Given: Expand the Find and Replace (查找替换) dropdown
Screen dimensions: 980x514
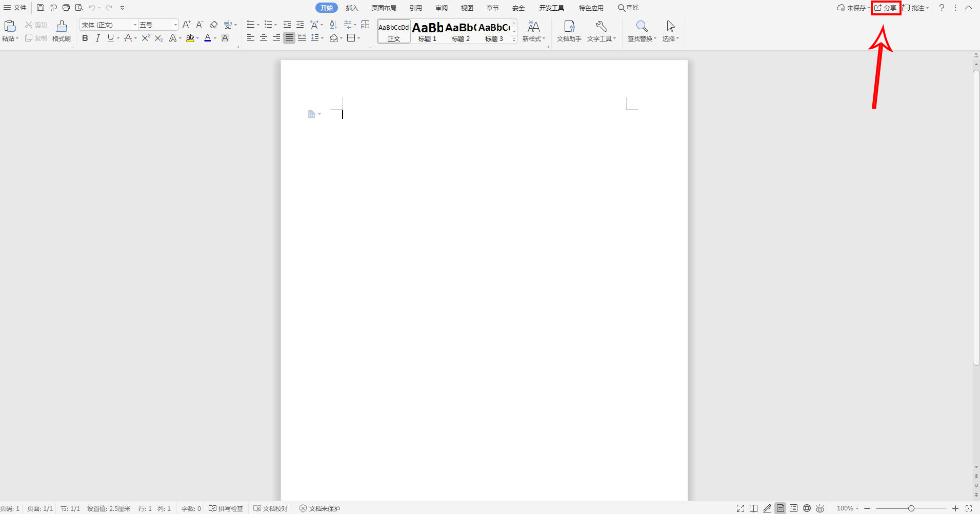Looking at the screenshot, I should 655,39.
